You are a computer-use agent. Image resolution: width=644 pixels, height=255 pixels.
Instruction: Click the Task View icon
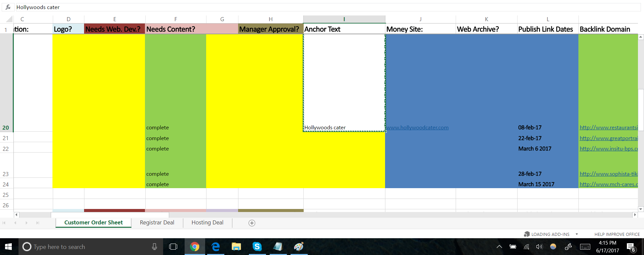tap(173, 247)
